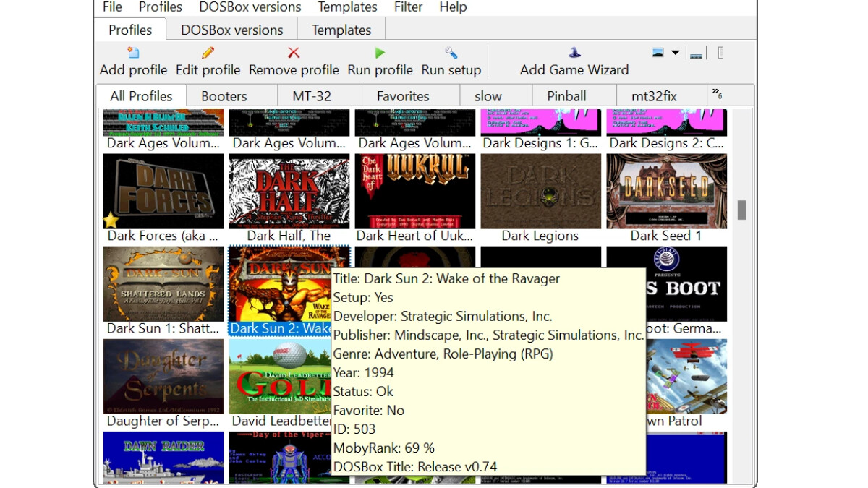The height and width of the screenshot is (488, 868).
Task: Open the Profiles menu in the menu bar
Action: click(161, 7)
